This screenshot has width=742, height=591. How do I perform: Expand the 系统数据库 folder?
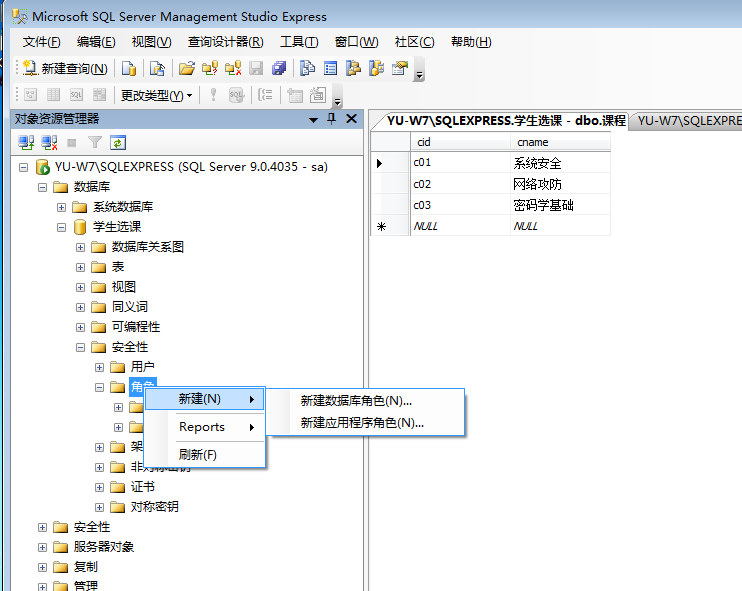click(61, 207)
